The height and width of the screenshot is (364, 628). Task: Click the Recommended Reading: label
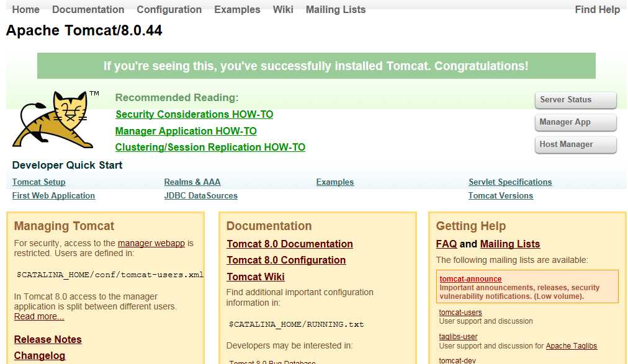point(177,97)
